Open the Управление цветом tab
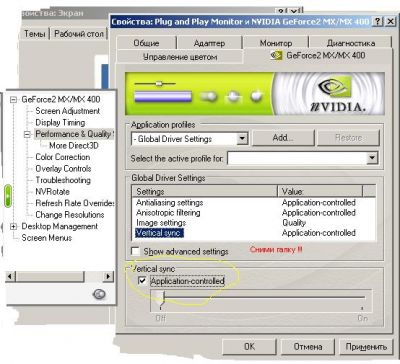 (180, 57)
